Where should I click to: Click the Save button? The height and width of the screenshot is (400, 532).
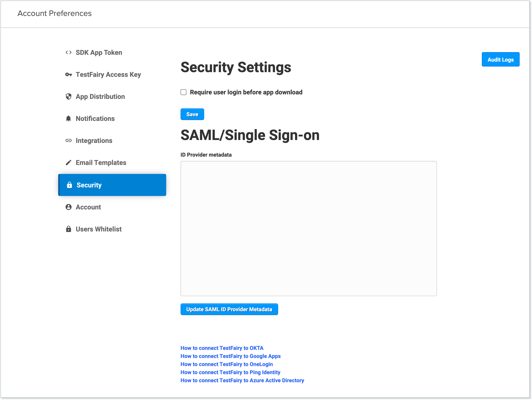192,114
